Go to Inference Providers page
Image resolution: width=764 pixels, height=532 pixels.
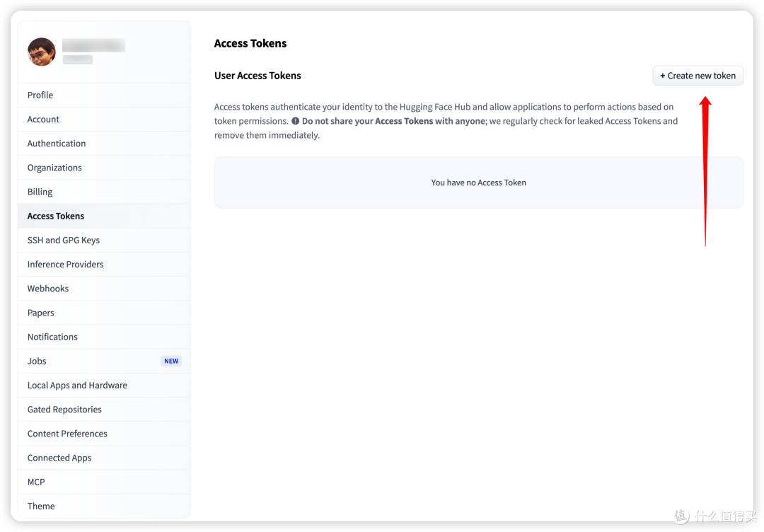(104, 264)
